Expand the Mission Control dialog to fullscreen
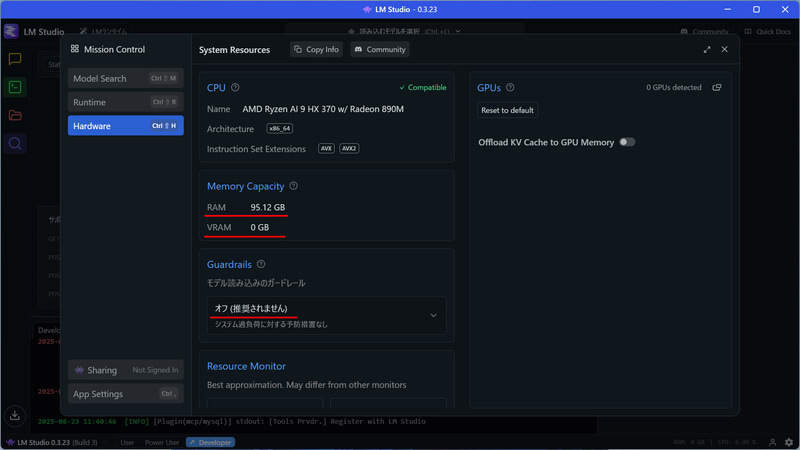800x450 pixels. click(x=707, y=49)
